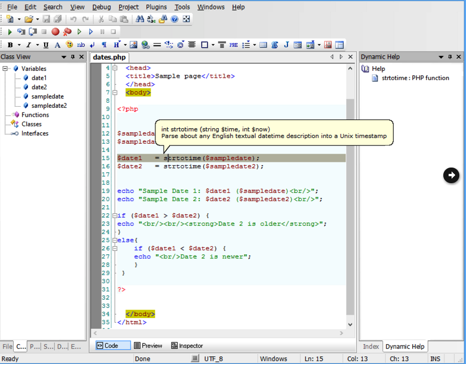The height and width of the screenshot is (365, 467).
Task: Click the green Run play icon
Action: [10, 32]
